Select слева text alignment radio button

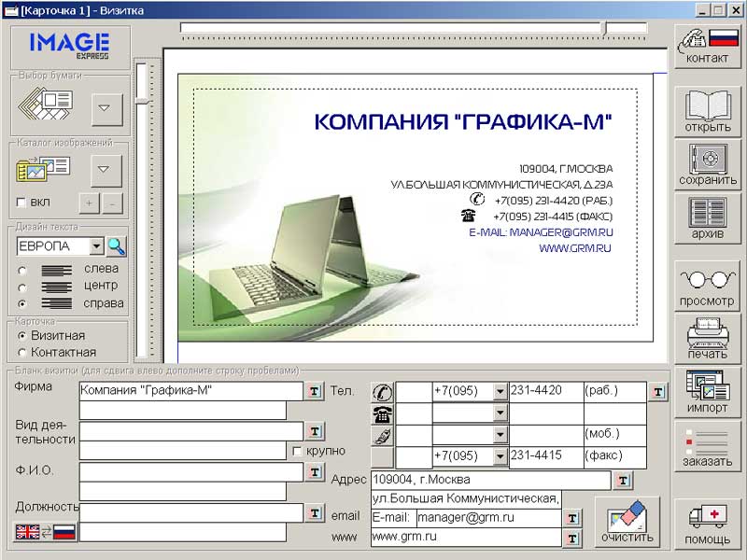(x=22, y=271)
